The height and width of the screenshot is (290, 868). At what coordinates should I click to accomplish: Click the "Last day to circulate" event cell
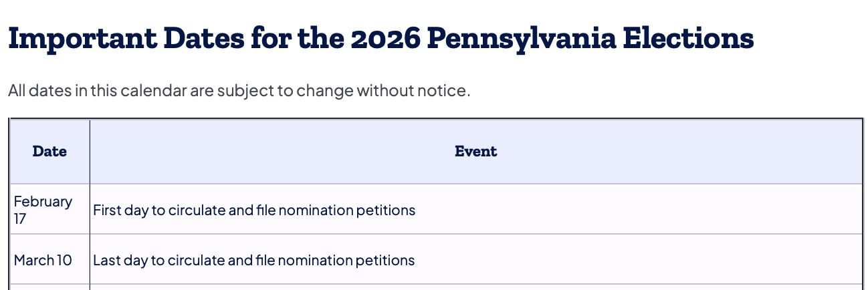pyautogui.click(x=254, y=260)
